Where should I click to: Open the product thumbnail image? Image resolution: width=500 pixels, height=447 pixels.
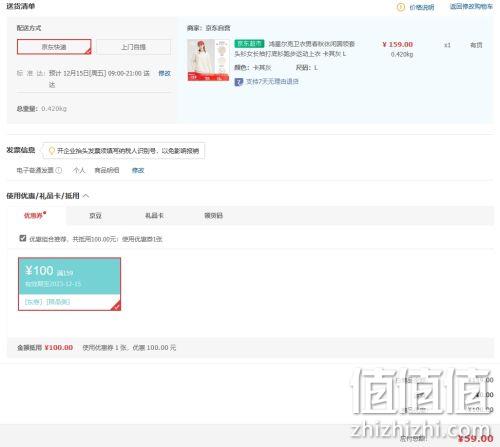click(208, 60)
